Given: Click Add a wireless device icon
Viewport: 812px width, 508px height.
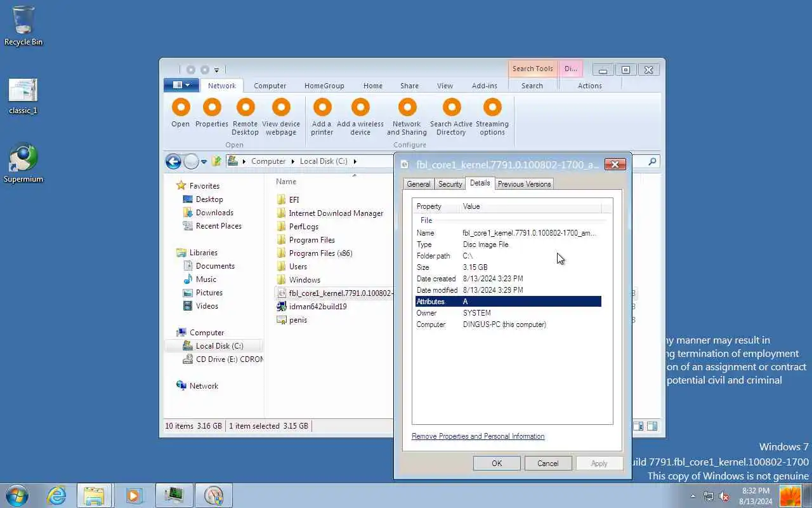Looking at the screenshot, I should 360,107.
